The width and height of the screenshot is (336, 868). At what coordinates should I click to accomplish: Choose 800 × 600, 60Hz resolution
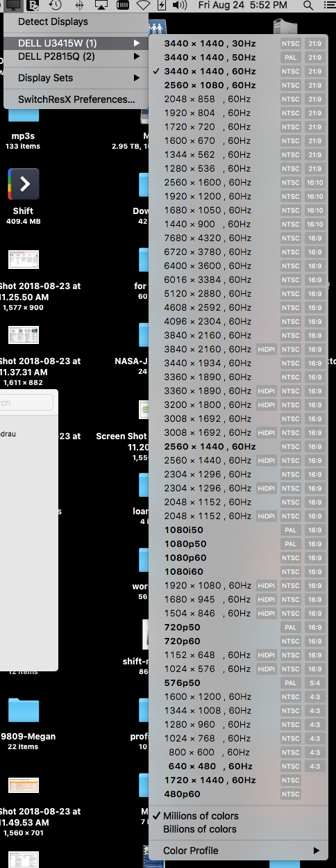[238, 752]
